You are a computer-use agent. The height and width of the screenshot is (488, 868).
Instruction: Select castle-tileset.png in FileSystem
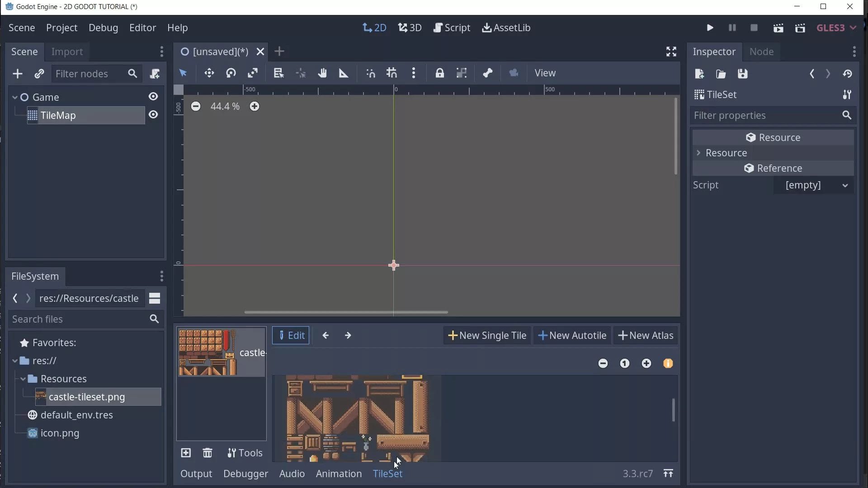point(98,397)
